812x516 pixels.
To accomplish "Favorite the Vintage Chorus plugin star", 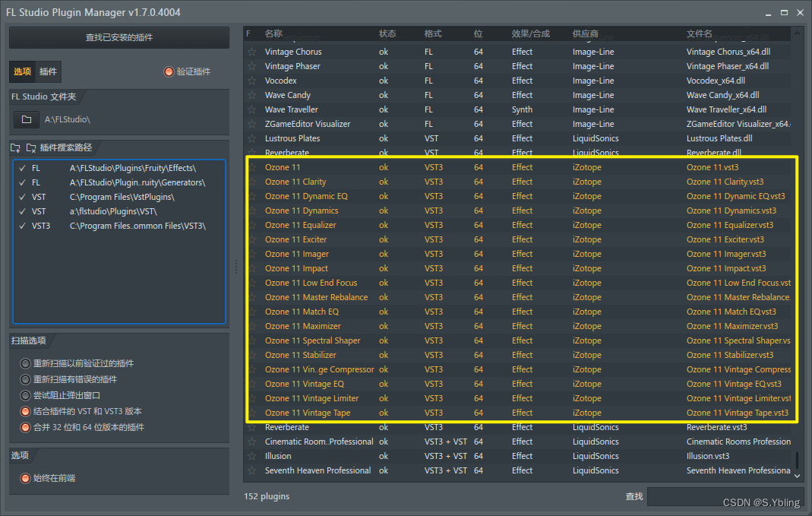I will 251,52.
